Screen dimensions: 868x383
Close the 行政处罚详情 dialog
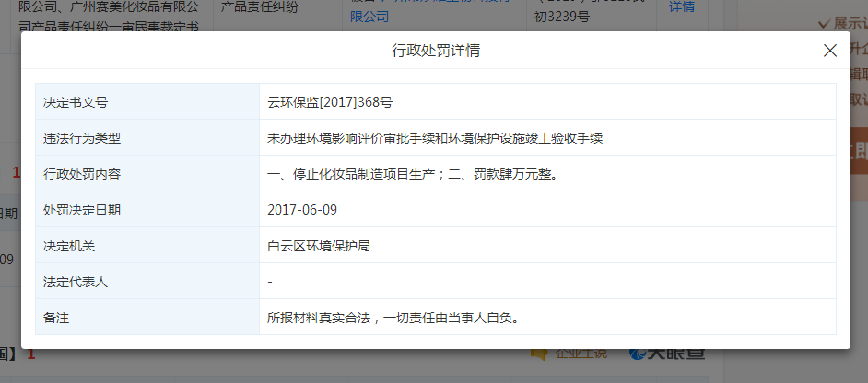tap(829, 51)
